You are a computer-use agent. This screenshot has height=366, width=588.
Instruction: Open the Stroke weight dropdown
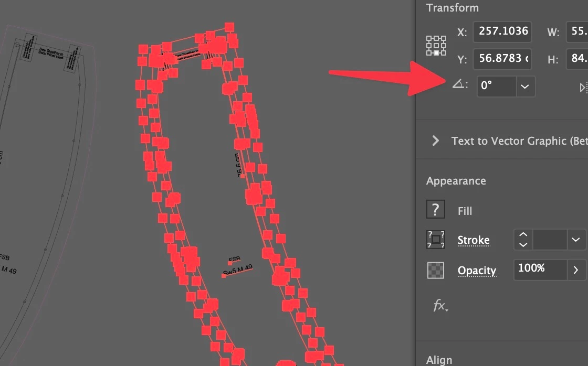point(576,240)
